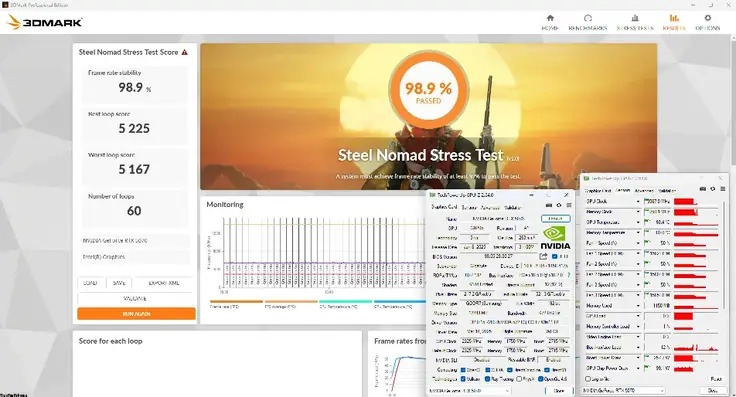Toggle the Frame rate legend in Monitoring
The width and height of the screenshot is (736, 397).
(x=236, y=304)
